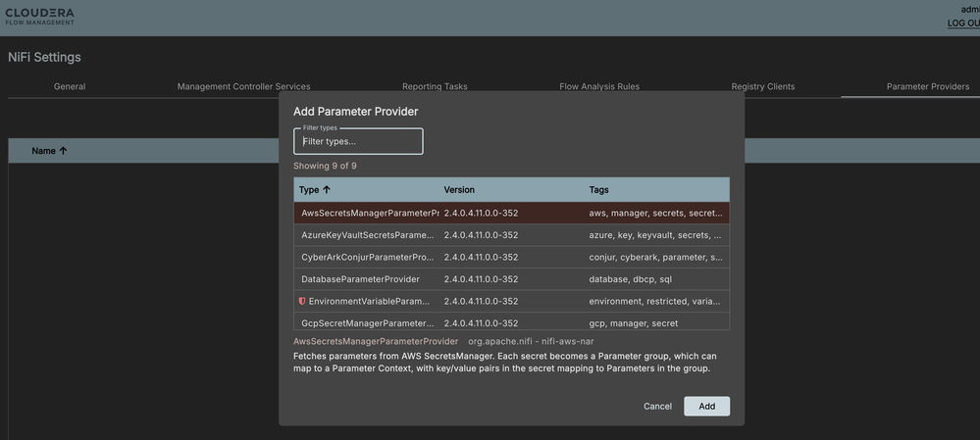The width and height of the screenshot is (980, 440).
Task: Click the Tags column header
Action: click(x=599, y=190)
